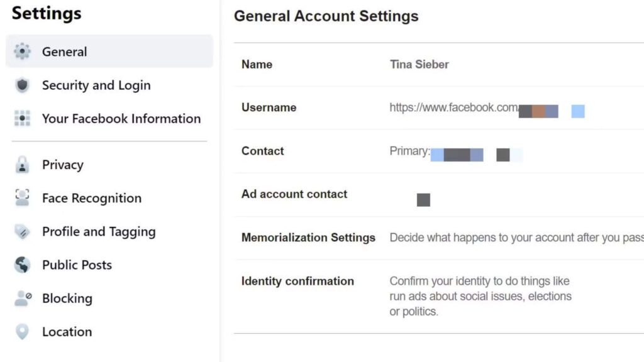644x362 pixels.
Task: Select the Face Recognition icon
Action: (x=23, y=198)
